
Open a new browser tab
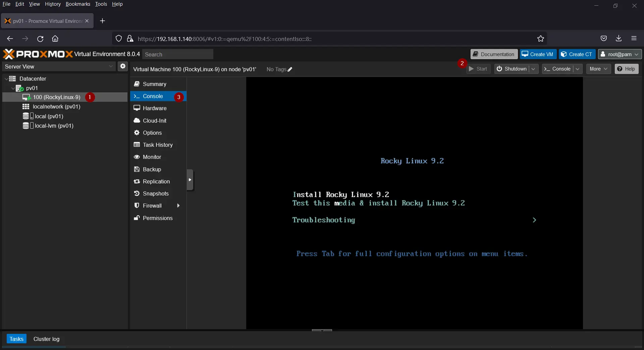click(103, 21)
